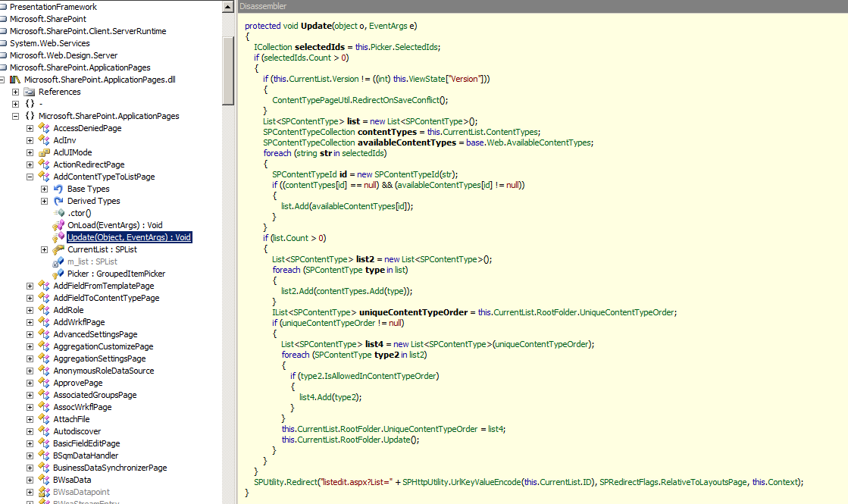Select AnonymousRoleDataSource class

pyautogui.click(x=103, y=371)
